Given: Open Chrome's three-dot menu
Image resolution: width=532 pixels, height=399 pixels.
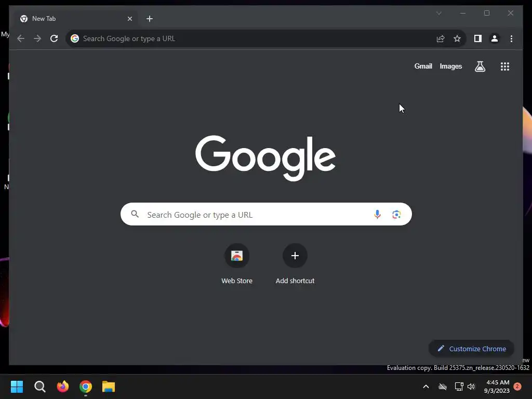Looking at the screenshot, I should pos(511,38).
